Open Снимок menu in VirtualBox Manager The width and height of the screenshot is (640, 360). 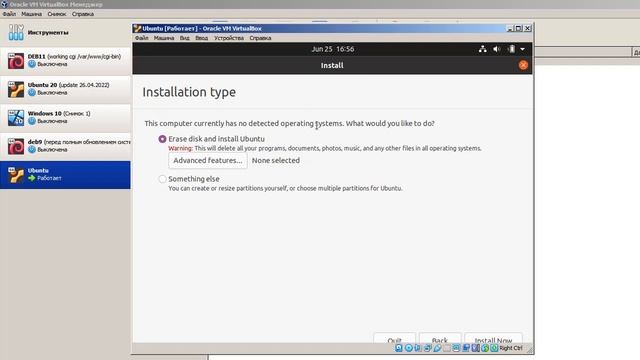click(x=56, y=14)
